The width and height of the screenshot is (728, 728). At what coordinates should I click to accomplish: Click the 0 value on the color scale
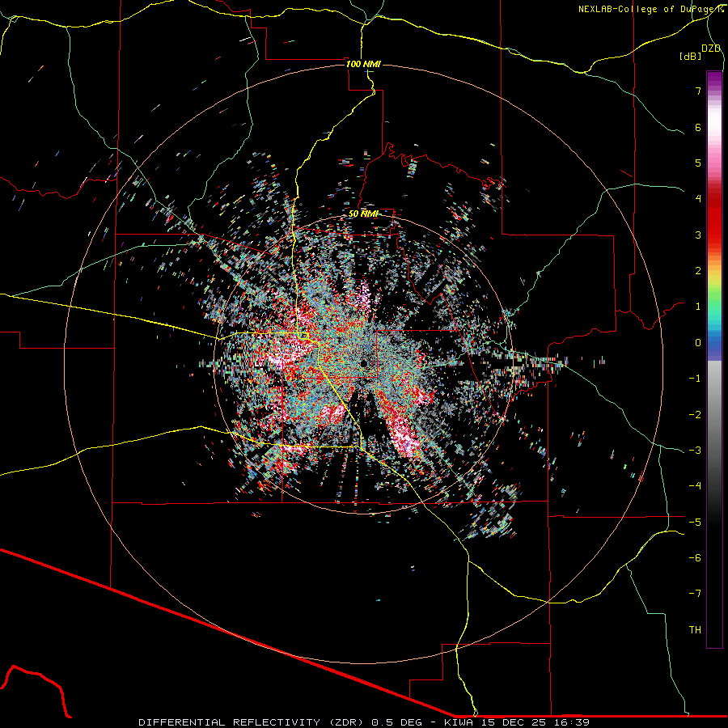[x=698, y=343]
